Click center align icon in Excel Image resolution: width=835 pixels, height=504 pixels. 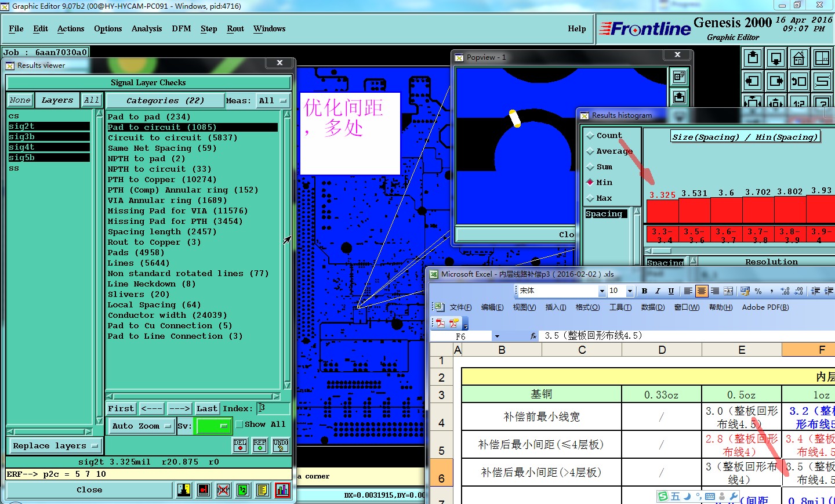701,291
